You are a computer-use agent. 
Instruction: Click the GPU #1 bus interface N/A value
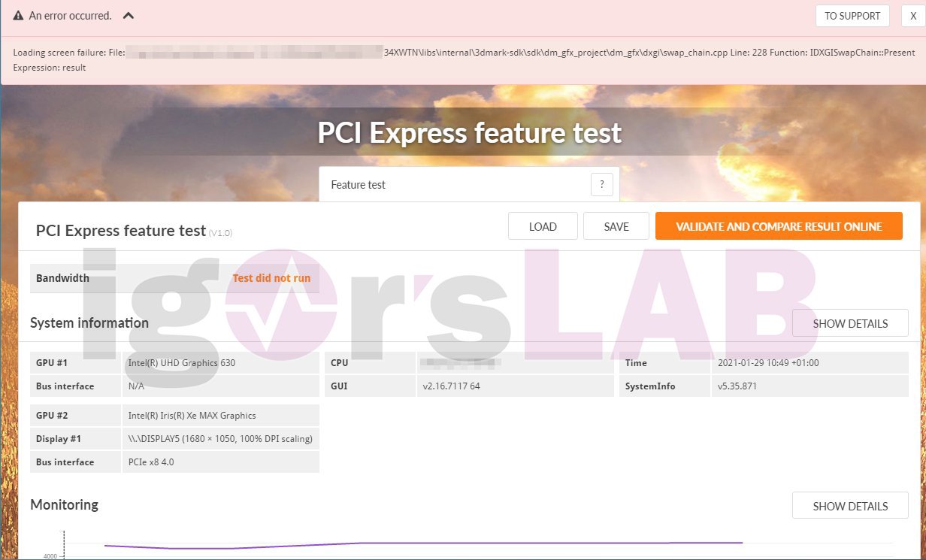(136, 386)
